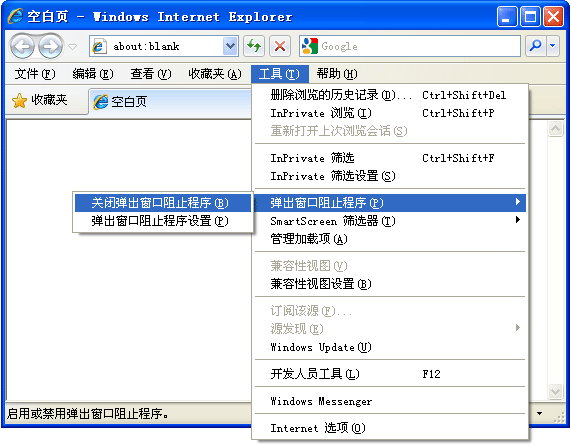Click the page icon in address bar

98,47
